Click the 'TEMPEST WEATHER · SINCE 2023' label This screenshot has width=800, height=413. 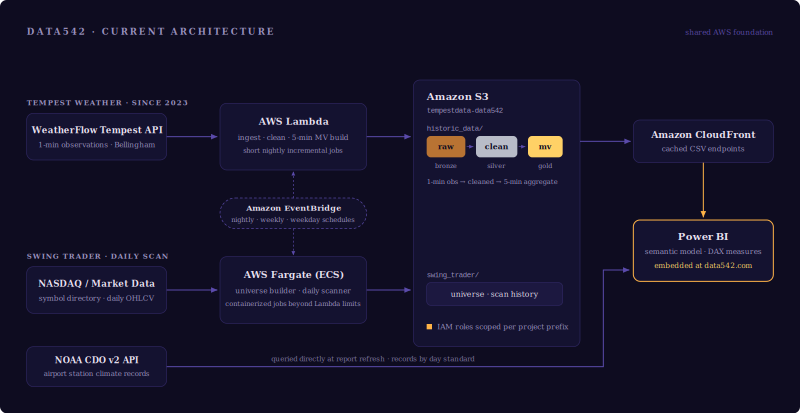pyautogui.click(x=107, y=103)
